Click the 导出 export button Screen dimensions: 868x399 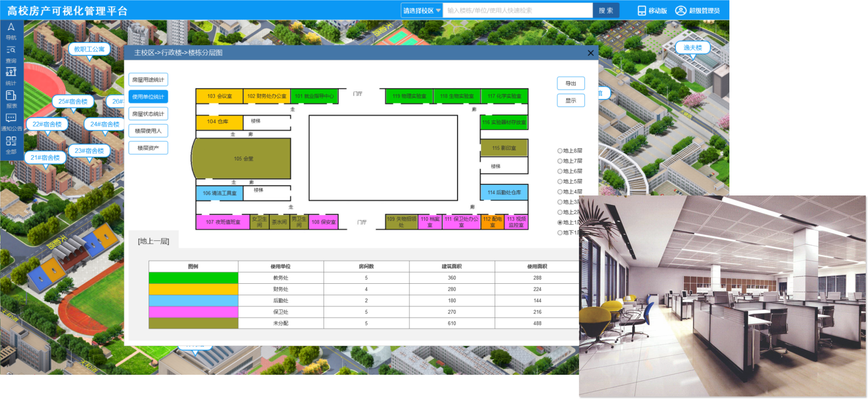(x=571, y=83)
